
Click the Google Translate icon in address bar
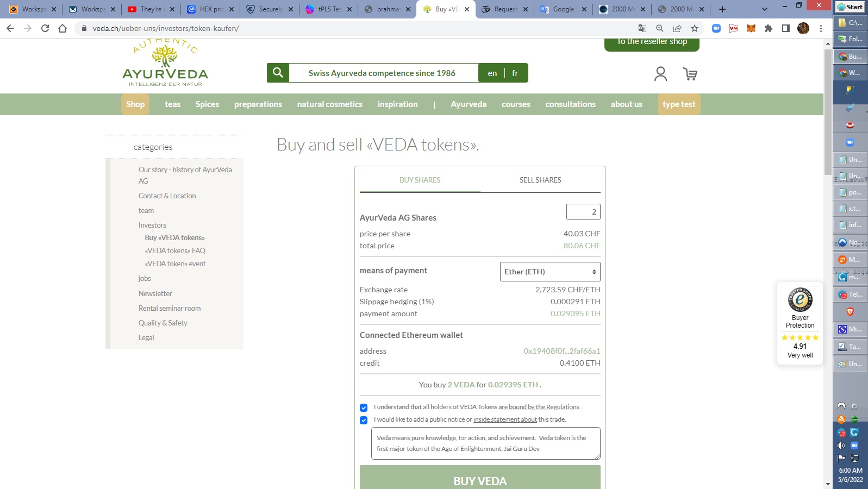pos(642,28)
